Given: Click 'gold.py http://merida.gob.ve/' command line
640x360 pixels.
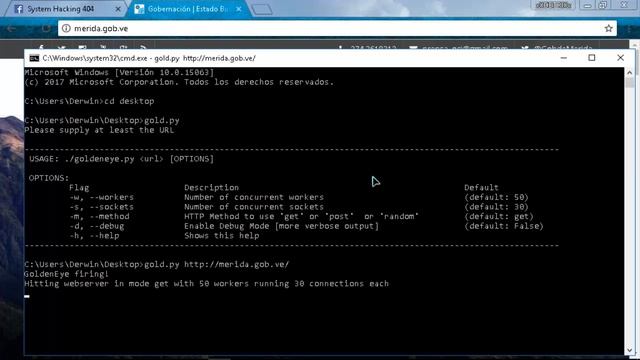Looking at the screenshot, I should pos(157,264).
